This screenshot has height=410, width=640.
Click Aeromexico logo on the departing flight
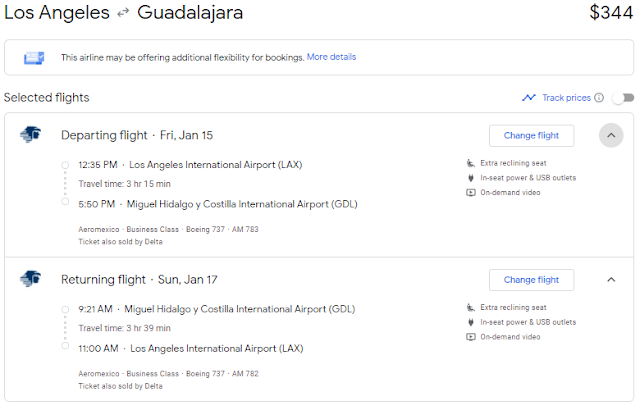tap(29, 135)
